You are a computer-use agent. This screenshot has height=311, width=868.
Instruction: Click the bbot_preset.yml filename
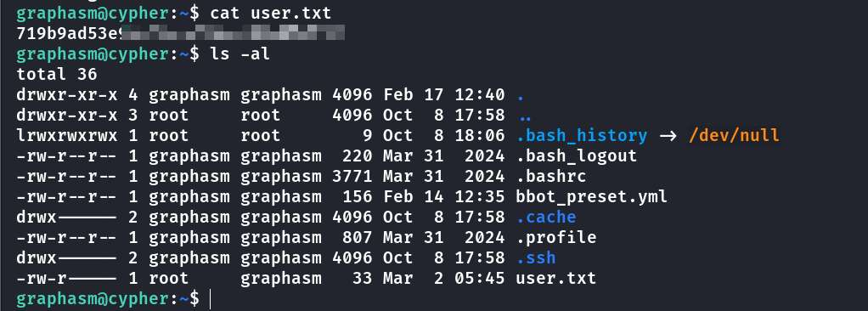pyautogui.click(x=591, y=197)
